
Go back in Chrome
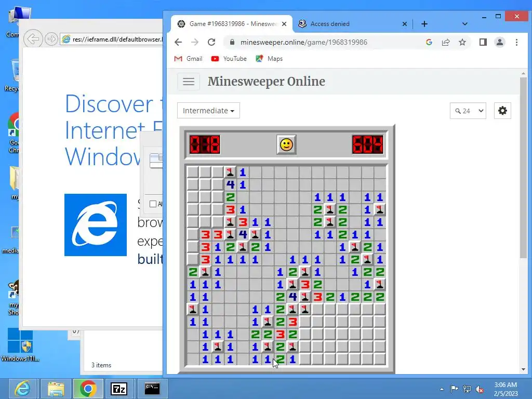click(178, 42)
